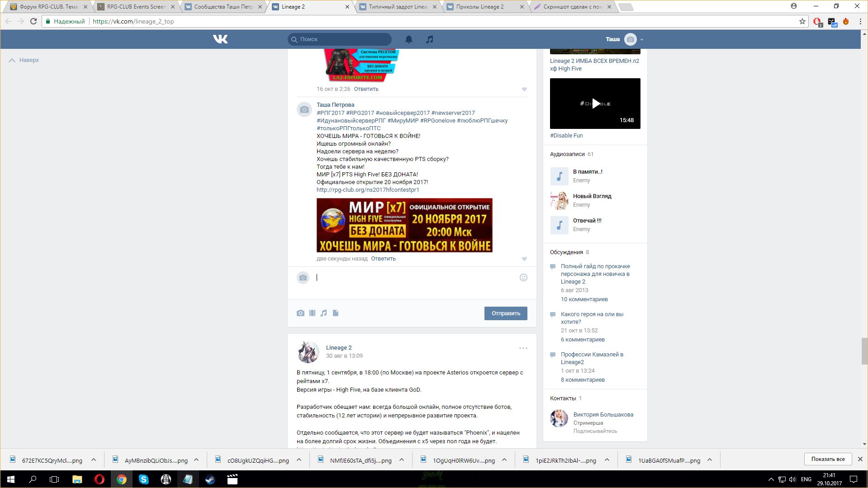The height and width of the screenshot is (488, 868).
Task: Click the Отправить button
Action: tap(506, 313)
